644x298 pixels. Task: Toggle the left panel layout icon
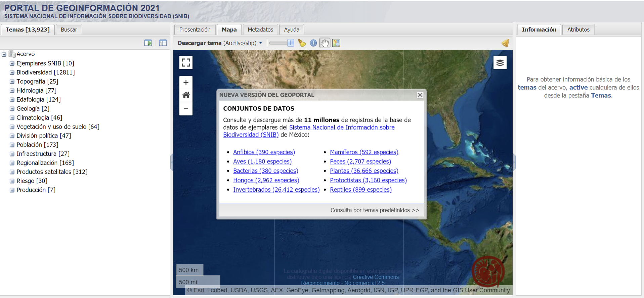pyautogui.click(x=163, y=43)
